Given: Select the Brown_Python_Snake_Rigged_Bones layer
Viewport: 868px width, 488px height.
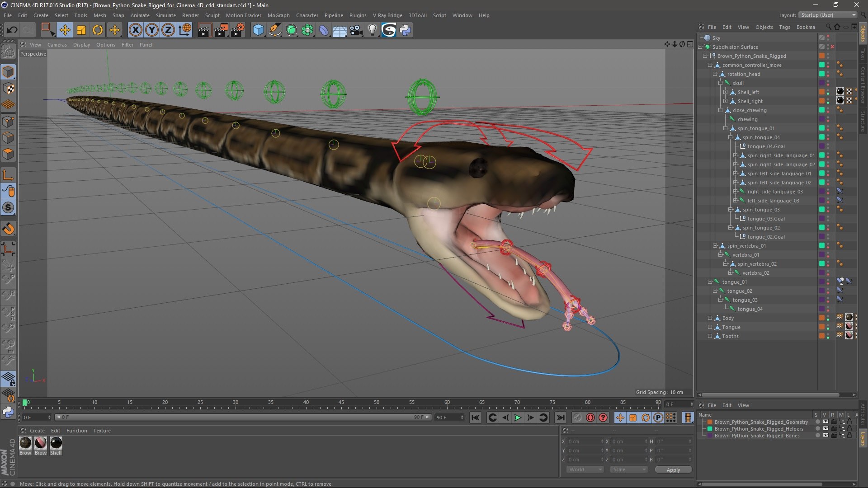Looking at the screenshot, I should (x=757, y=436).
